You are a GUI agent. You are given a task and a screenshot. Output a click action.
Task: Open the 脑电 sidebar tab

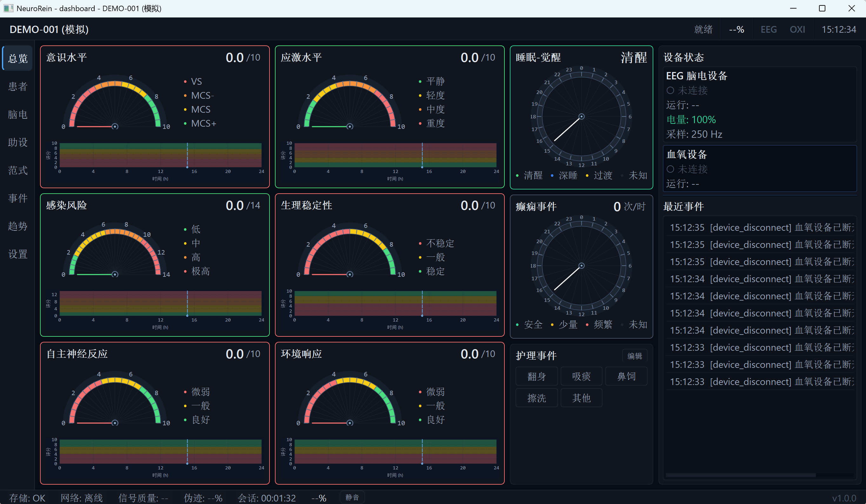click(x=17, y=114)
